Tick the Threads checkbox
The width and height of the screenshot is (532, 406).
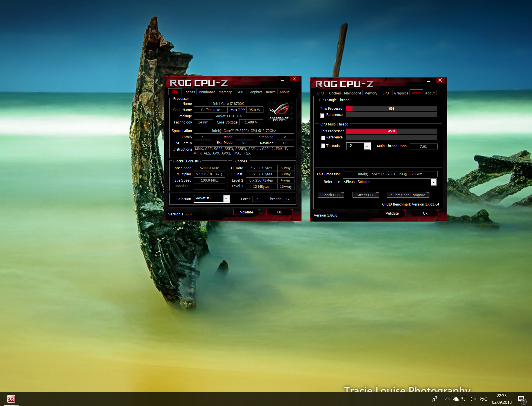pyautogui.click(x=323, y=146)
